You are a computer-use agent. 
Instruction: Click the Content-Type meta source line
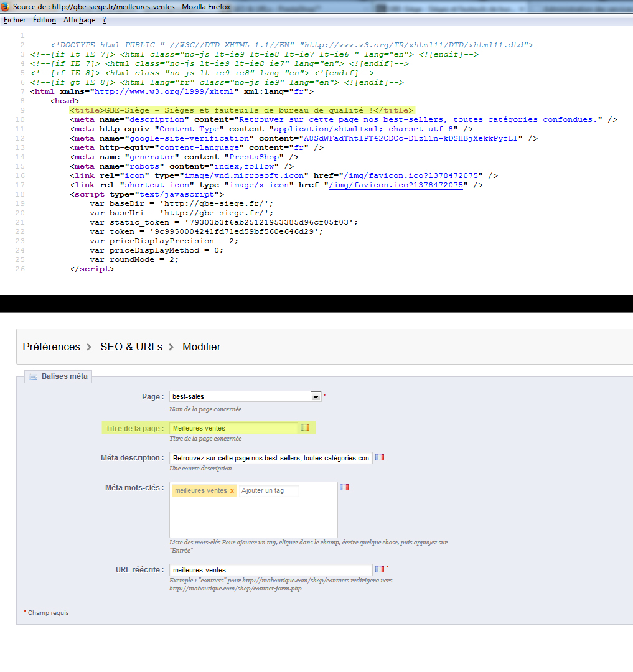pos(271,129)
